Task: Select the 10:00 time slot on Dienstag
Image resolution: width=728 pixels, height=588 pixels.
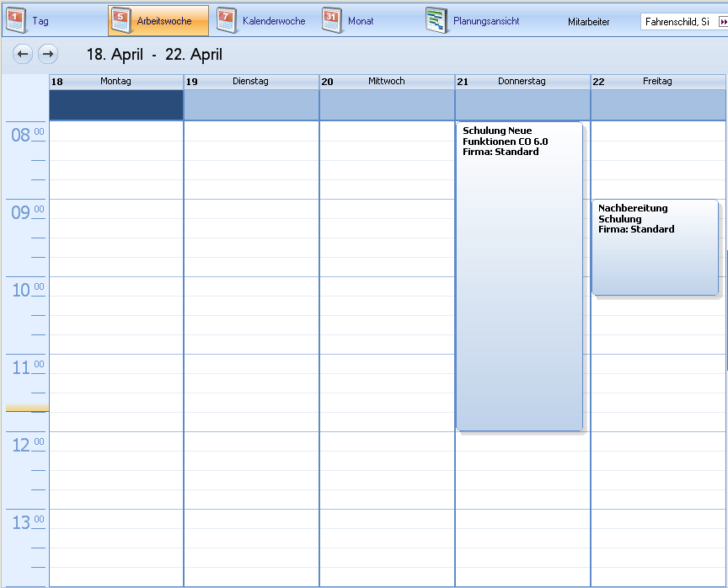Action: 251,286
